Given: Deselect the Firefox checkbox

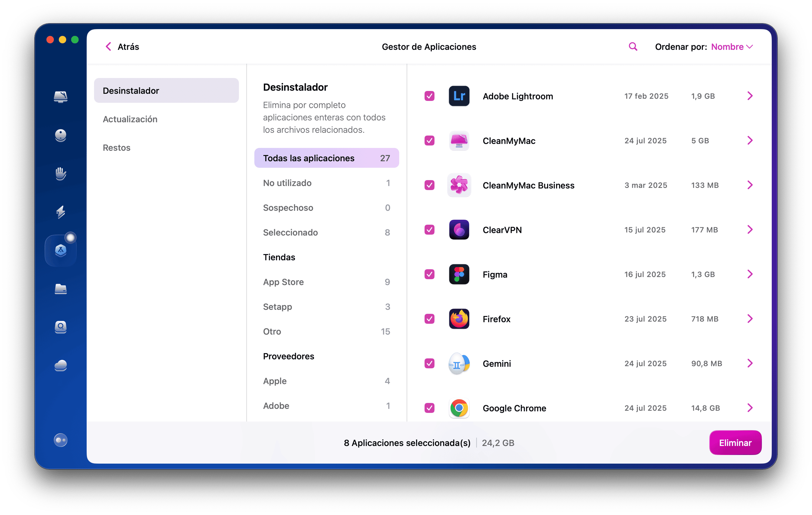Looking at the screenshot, I should [429, 319].
